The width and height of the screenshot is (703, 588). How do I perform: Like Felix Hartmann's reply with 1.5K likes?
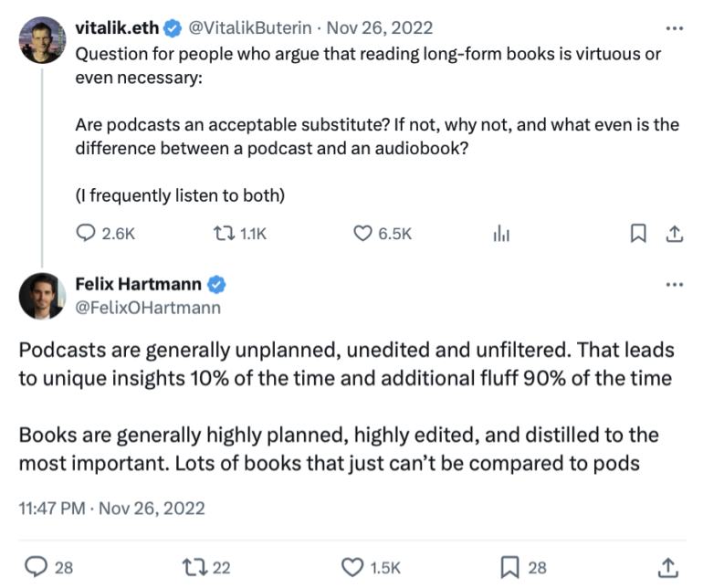pos(352,567)
